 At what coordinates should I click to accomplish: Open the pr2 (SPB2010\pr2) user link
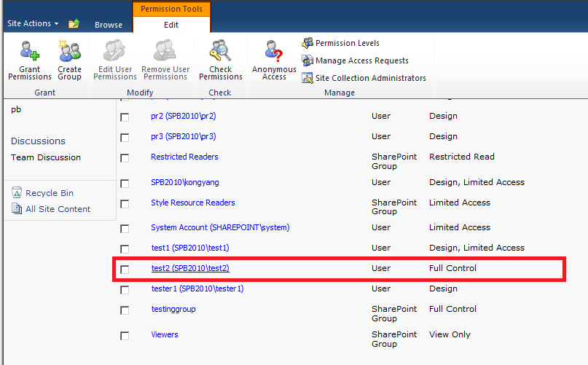[x=184, y=116]
